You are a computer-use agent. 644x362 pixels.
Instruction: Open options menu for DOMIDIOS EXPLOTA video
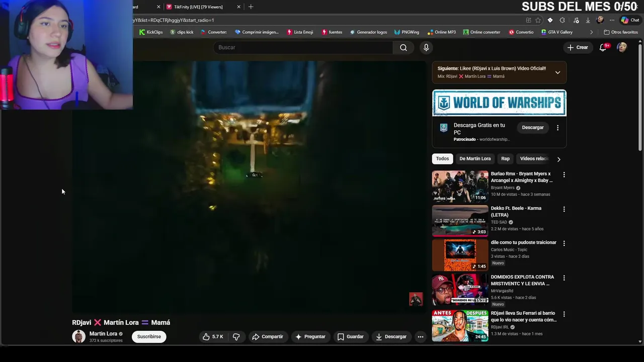[564, 278]
